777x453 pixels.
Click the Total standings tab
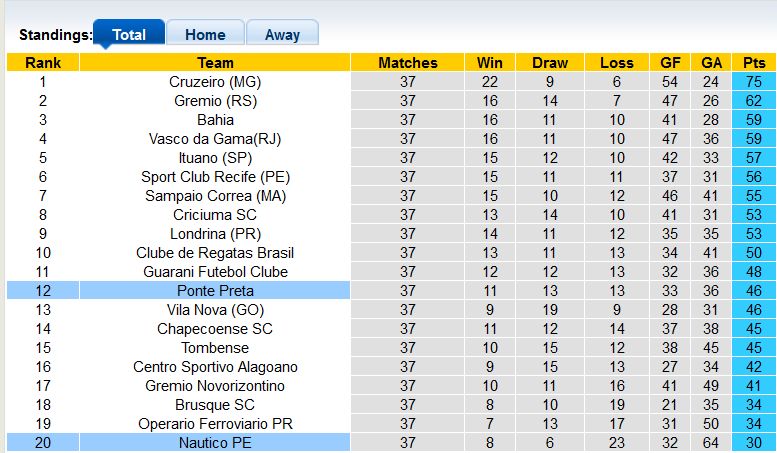tap(129, 34)
